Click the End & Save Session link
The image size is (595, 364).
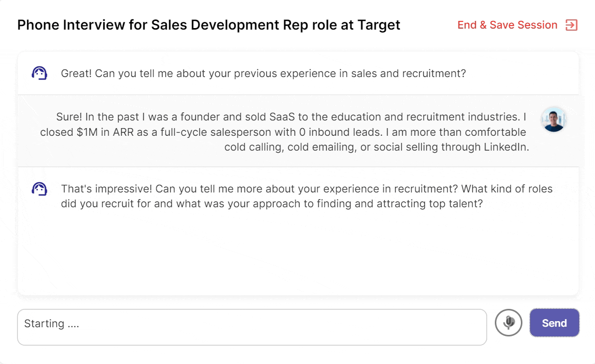[507, 25]
